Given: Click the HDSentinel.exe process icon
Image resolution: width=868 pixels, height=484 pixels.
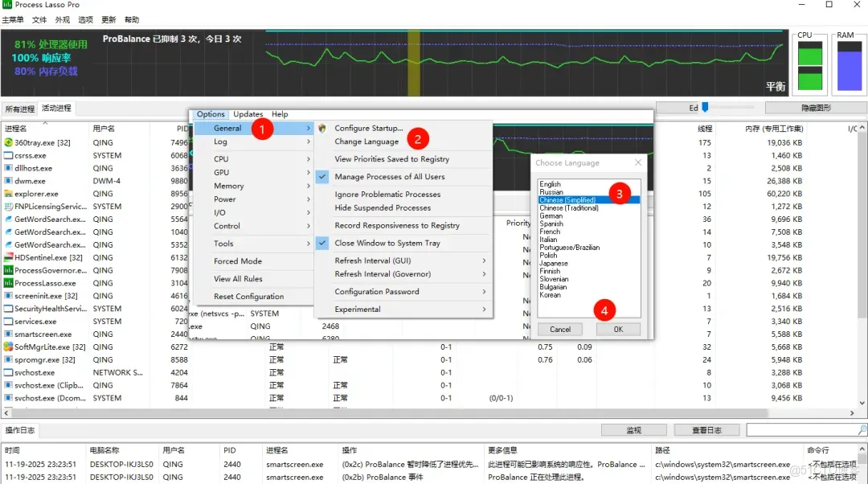Looking at the screenshot, I should 8,257.
